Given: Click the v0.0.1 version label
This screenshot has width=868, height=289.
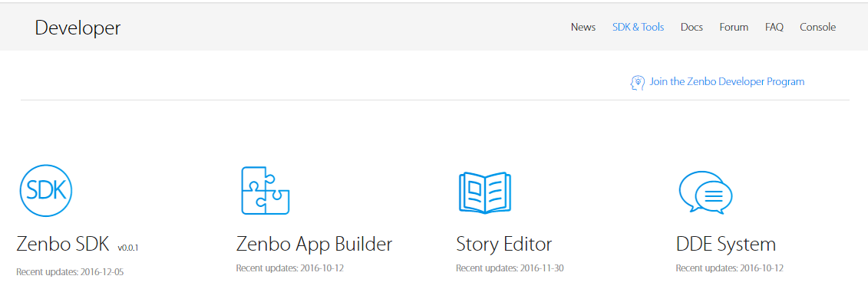Looking at the screenshot, I should point(128,248).
